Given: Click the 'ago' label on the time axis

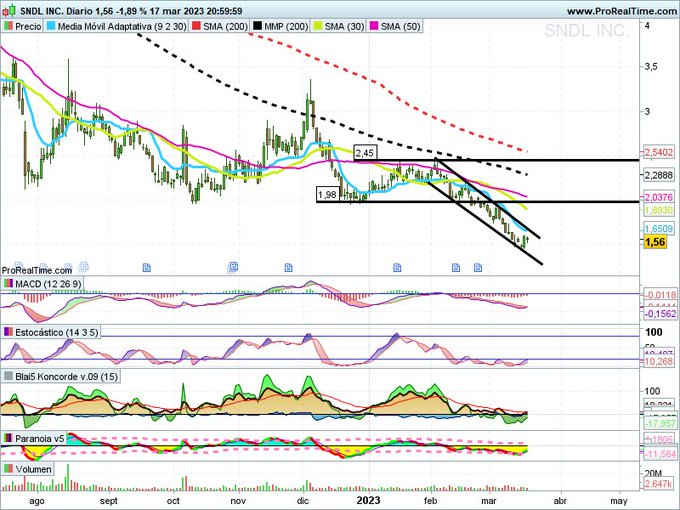Looking at the screenshot, I should click(36, 501).
